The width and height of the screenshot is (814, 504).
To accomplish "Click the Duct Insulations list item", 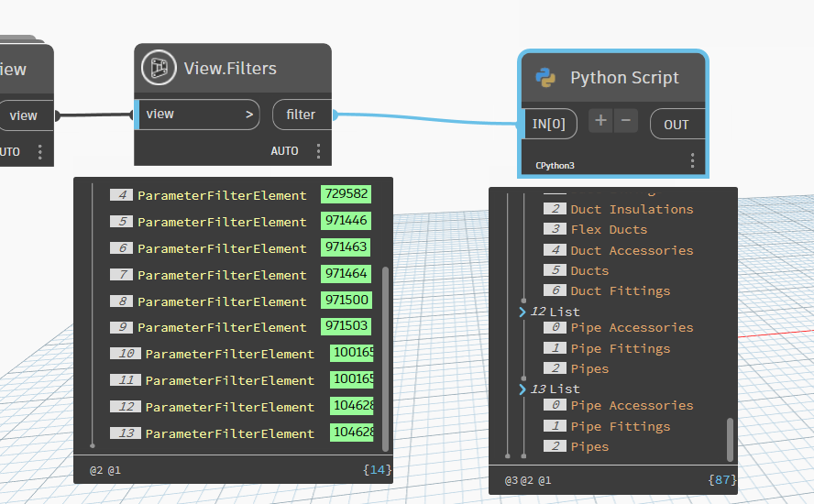I will coord(632,209).
